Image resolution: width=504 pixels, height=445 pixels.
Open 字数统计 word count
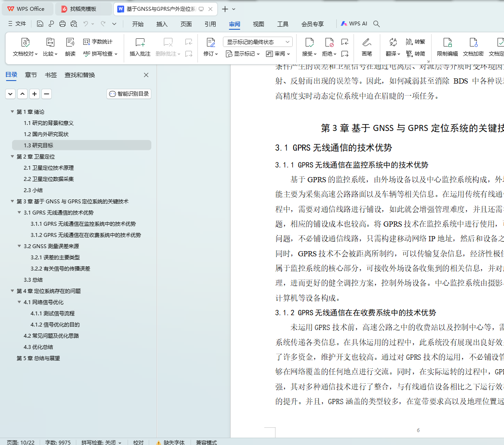pyautogui.click(x=98, y=42)
